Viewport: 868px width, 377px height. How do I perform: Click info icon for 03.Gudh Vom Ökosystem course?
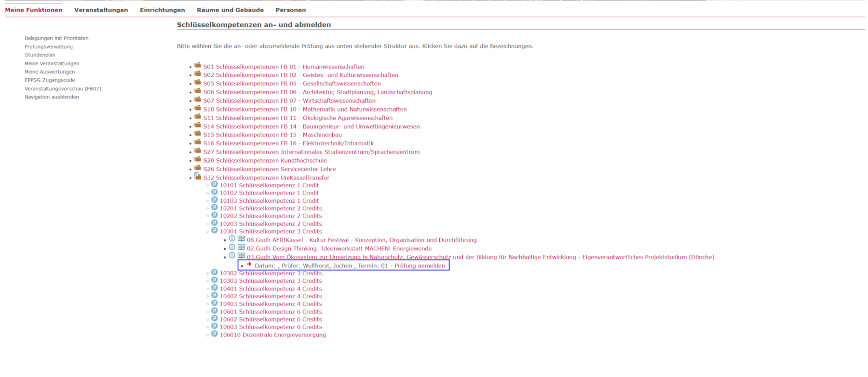(x=232, y=256)
